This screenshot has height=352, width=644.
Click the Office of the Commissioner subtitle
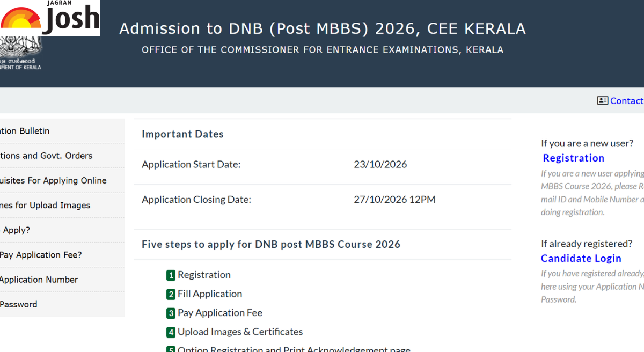[323, 50]
